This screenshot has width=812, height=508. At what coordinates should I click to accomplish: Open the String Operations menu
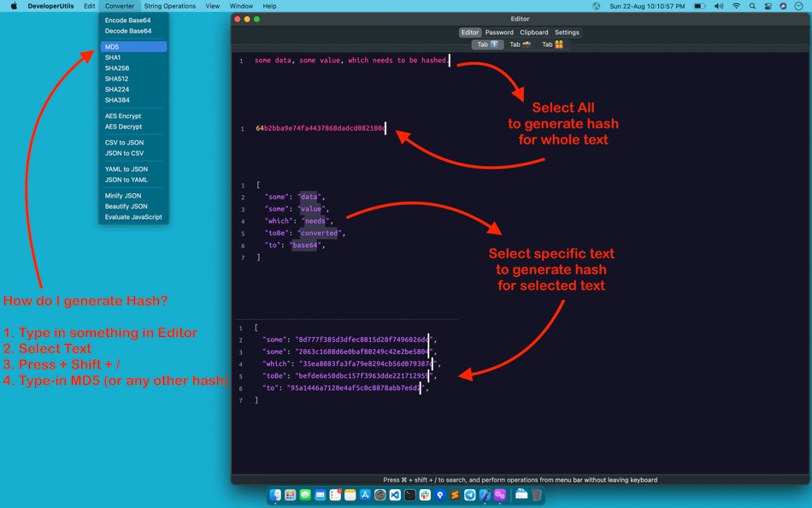[170, 6]
